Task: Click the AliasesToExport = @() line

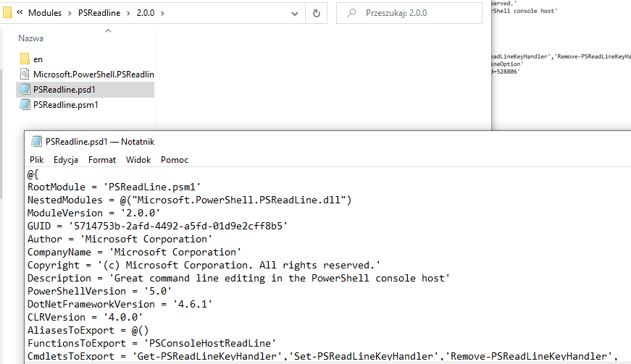Action: click(88, 330)
